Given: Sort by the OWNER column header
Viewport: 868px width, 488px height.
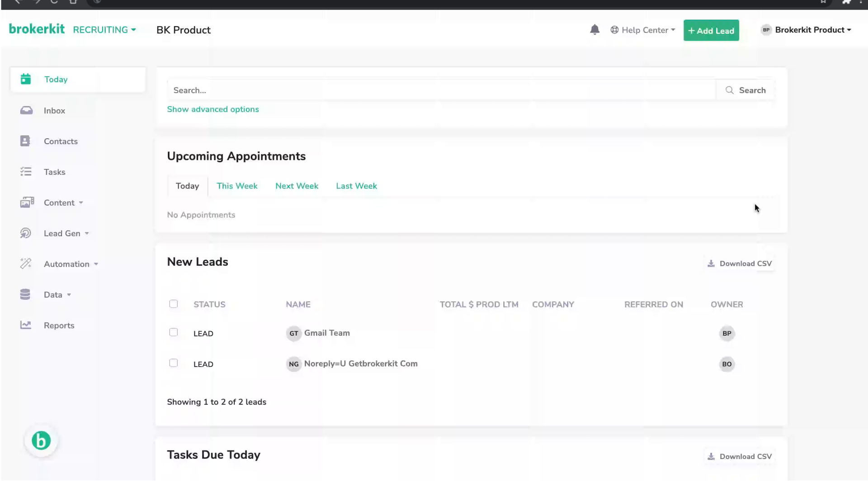Looking at the screenshot, I should [726, 305].
